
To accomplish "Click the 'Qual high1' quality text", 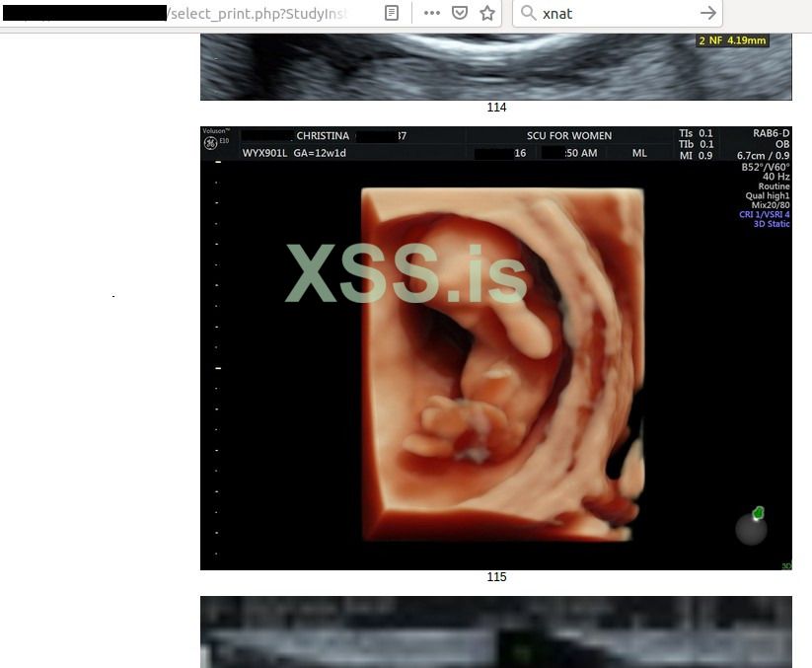I will (768, 195).
